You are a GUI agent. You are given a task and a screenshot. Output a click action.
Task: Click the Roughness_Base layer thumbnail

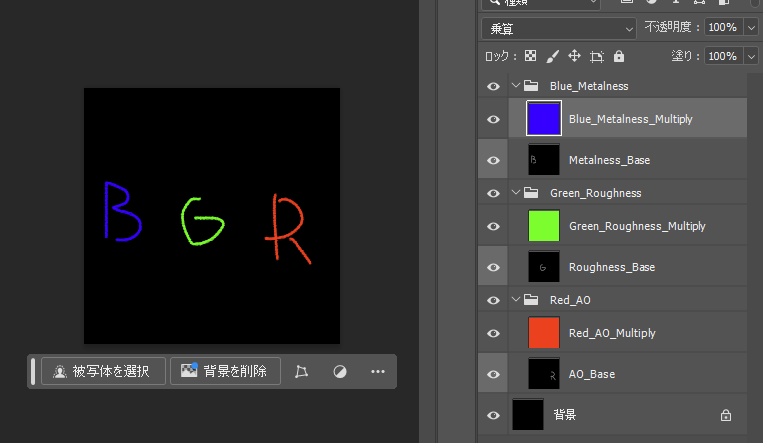pyautogui.click(x=544, y=266)
